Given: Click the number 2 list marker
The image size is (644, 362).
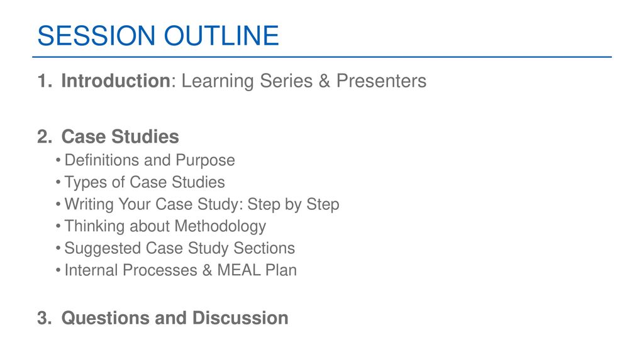Looking at the screenshot, I should (45, 136).
